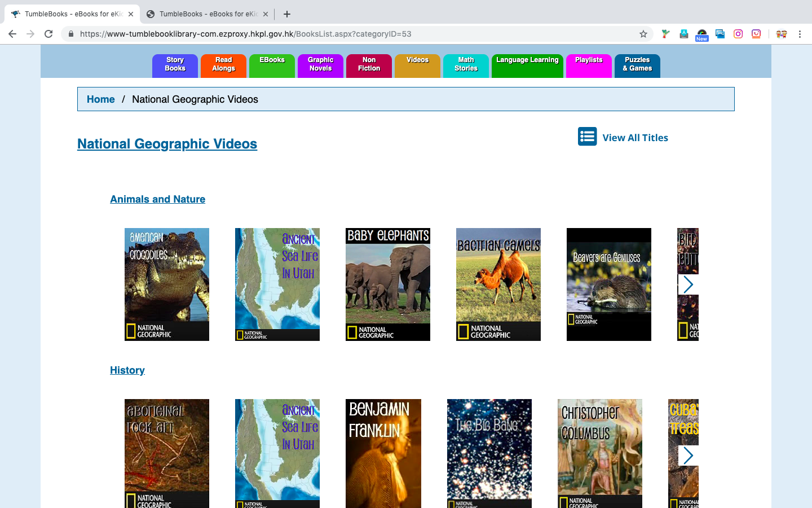Switch to the Graphic Novels tab
The height and width of the screenshot is (508, 812).
[x=320, y=64]
